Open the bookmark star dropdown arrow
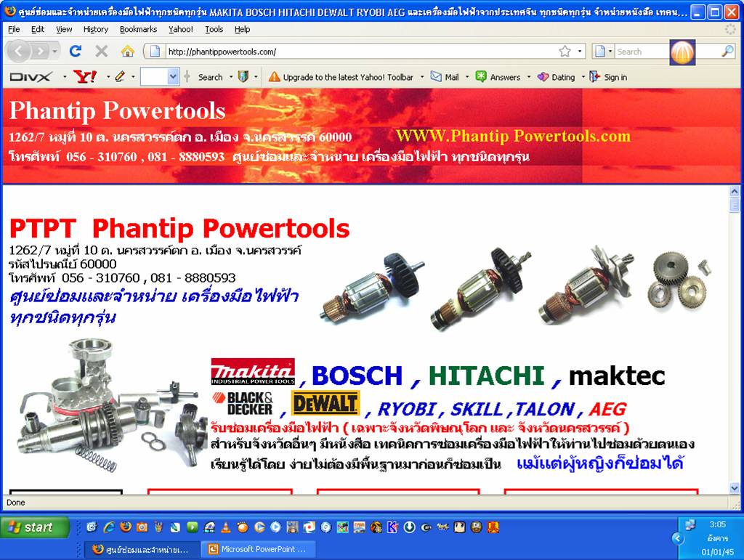Viewport: 744px width, 560px height. coord(579,52)
